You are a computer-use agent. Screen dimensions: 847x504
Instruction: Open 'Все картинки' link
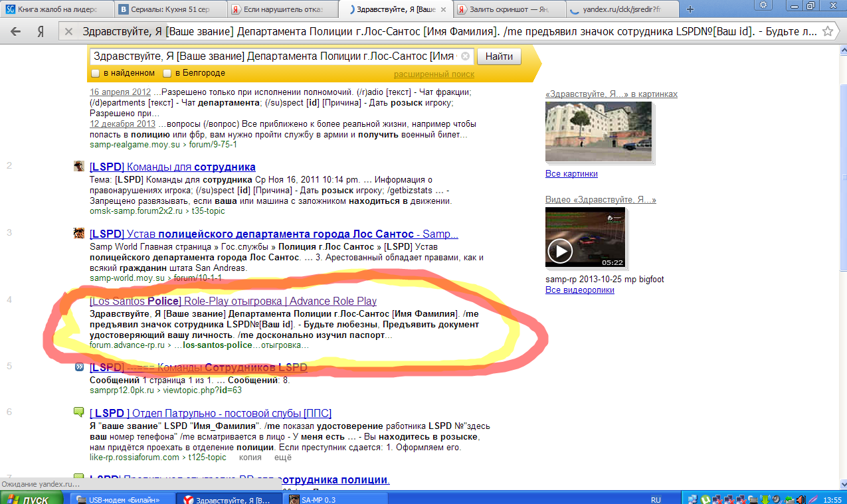click(x=571, y=173)
